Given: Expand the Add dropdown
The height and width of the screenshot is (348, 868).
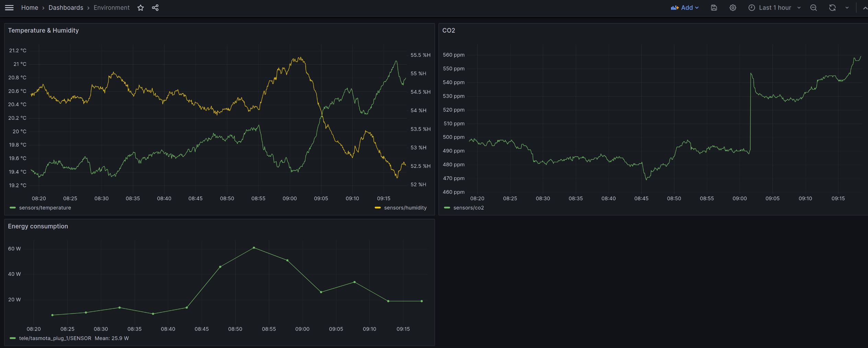Looking at the screenshot, I should (x=685, y=8).
